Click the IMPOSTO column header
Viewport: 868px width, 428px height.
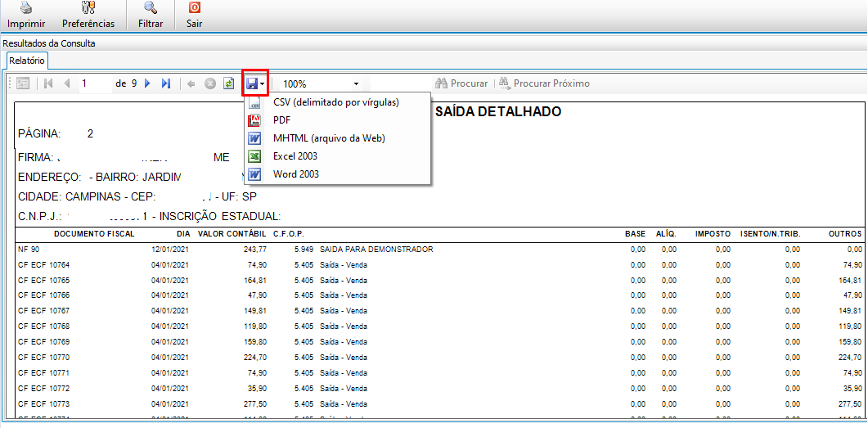(x=713, y=234)
